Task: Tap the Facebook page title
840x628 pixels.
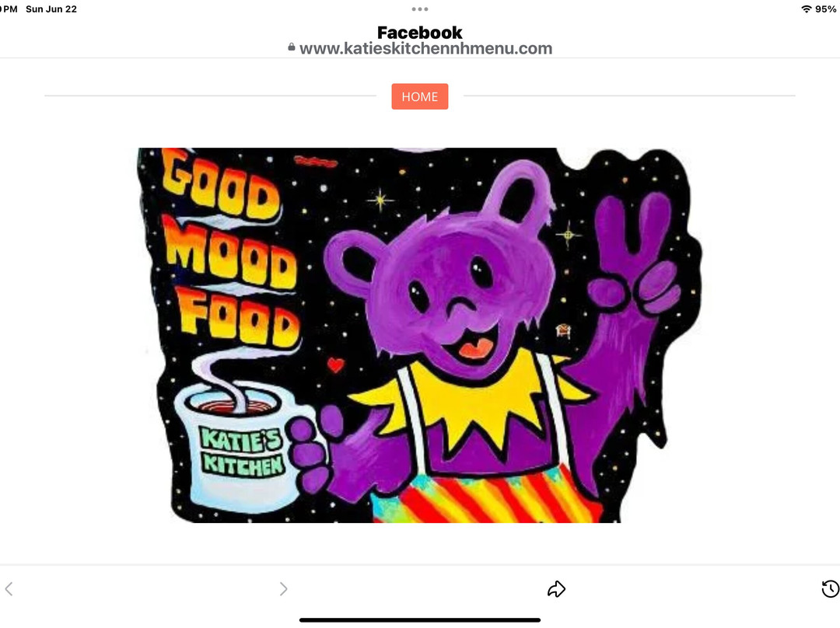Action: [x=419, y=32]
